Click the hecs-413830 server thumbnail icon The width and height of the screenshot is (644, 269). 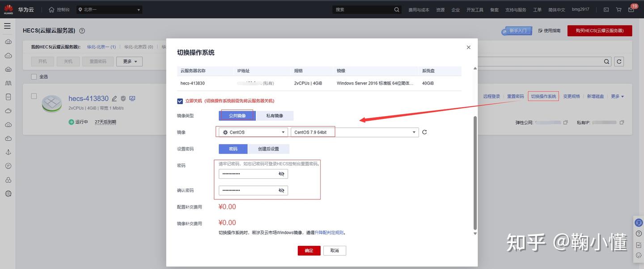tap(52, 104)
